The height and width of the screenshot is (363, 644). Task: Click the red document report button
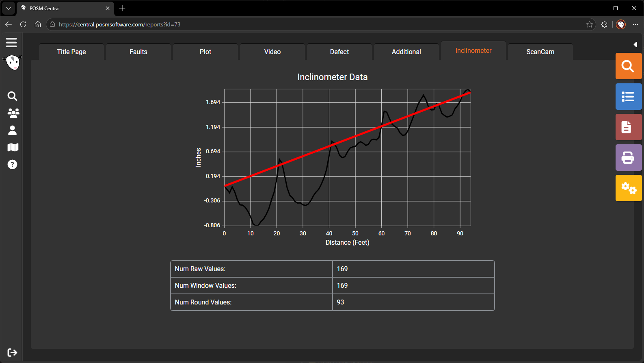[629, 127]
